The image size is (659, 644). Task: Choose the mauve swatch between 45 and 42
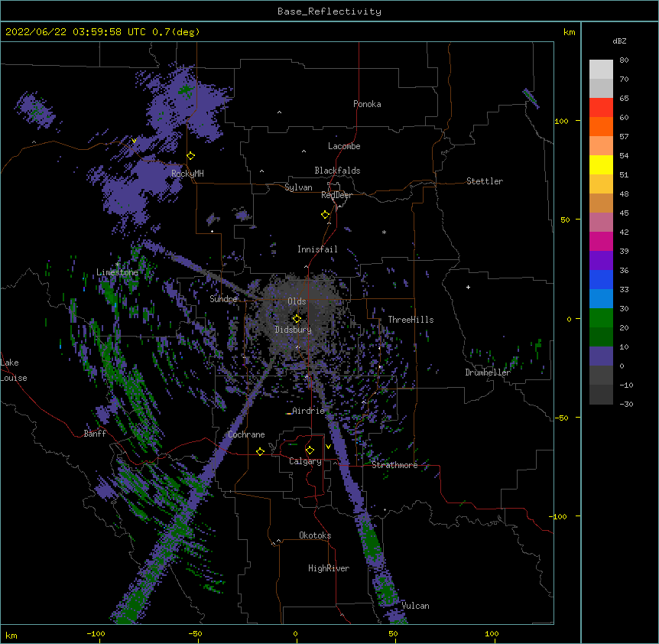point(601,222)
